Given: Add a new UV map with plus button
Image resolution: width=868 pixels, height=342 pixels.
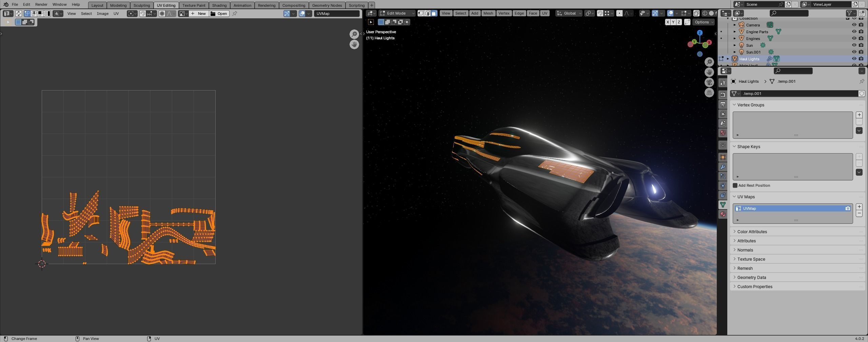Looking at the screenshot, I should [859, 206].
